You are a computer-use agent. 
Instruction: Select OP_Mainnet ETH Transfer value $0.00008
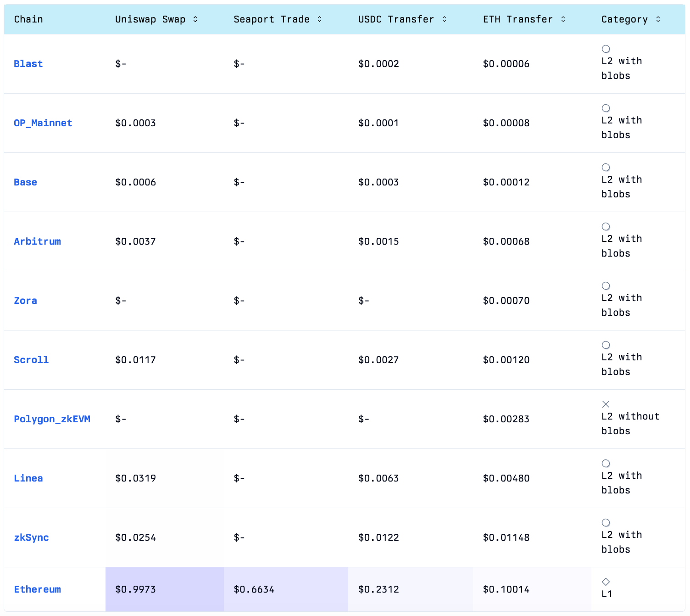(506, 123)
